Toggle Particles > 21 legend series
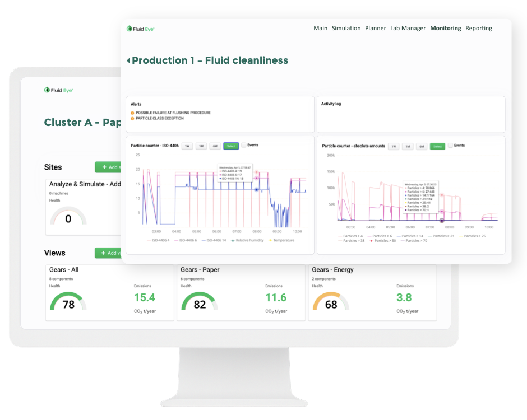The width and height of the screenshot is (527, 420). (441, 236)
